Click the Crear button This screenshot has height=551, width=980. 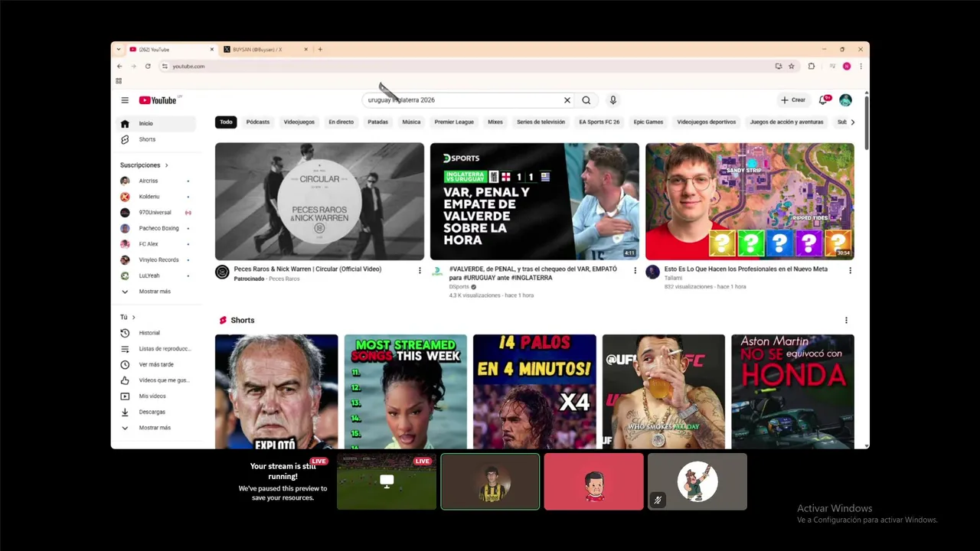793,100
